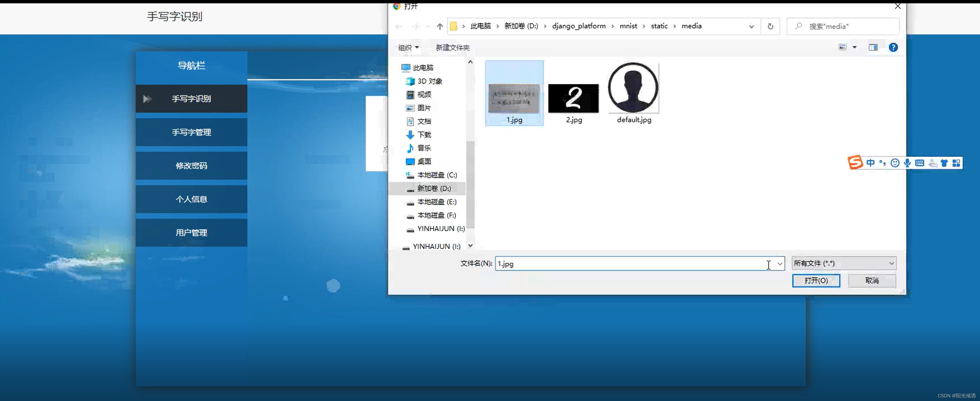980x401 pixels.
Task: Open Sogou toolbox grid icon
Action: pos(956,163)
